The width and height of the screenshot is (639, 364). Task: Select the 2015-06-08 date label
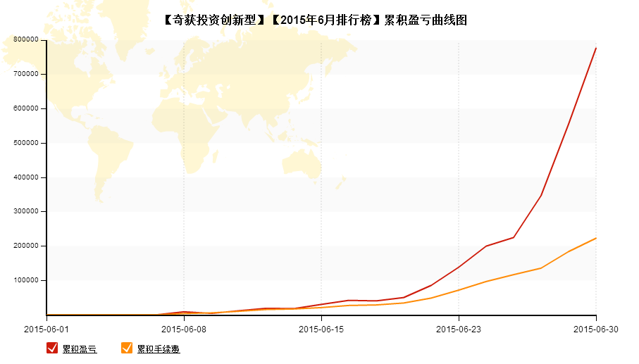[x=184, y=330]
